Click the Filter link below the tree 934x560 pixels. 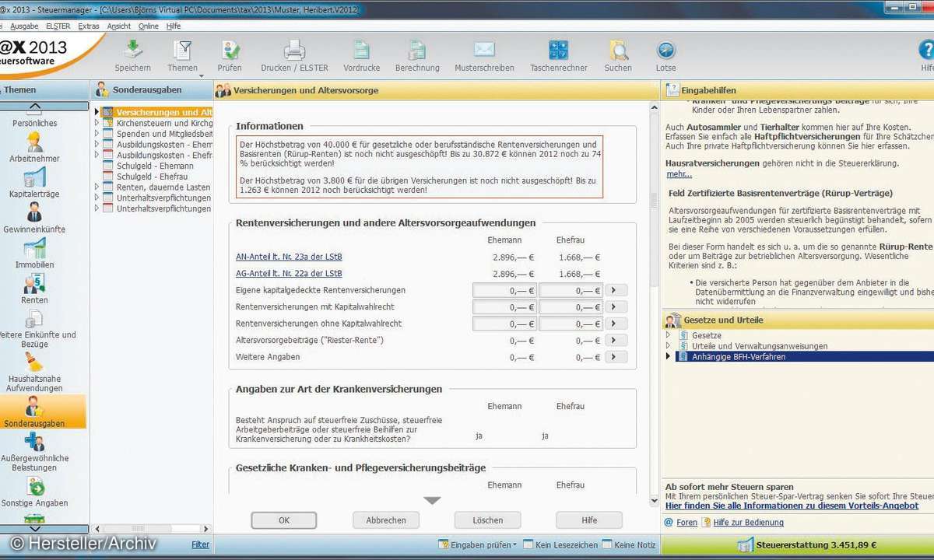(x=200, y=544)
